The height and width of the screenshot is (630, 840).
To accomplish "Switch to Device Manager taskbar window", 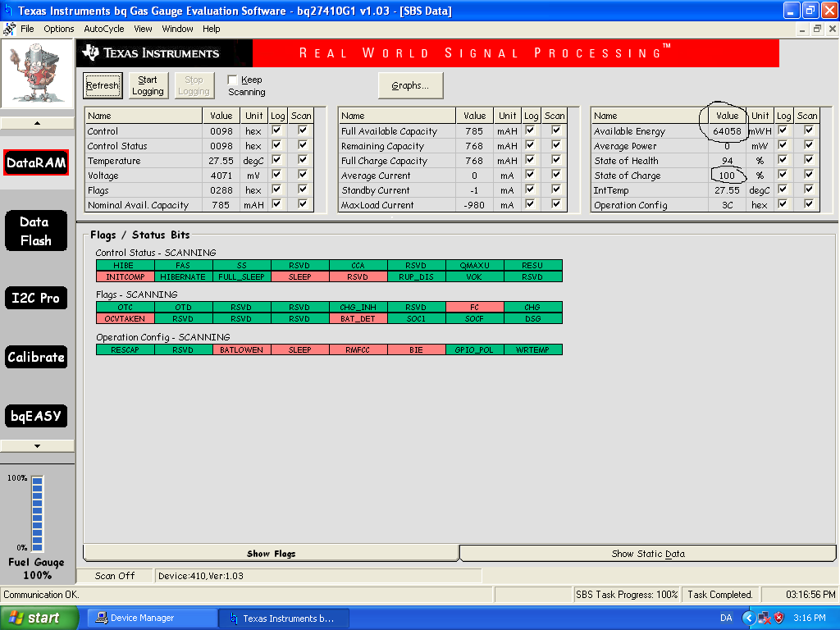I will (152, 618).
